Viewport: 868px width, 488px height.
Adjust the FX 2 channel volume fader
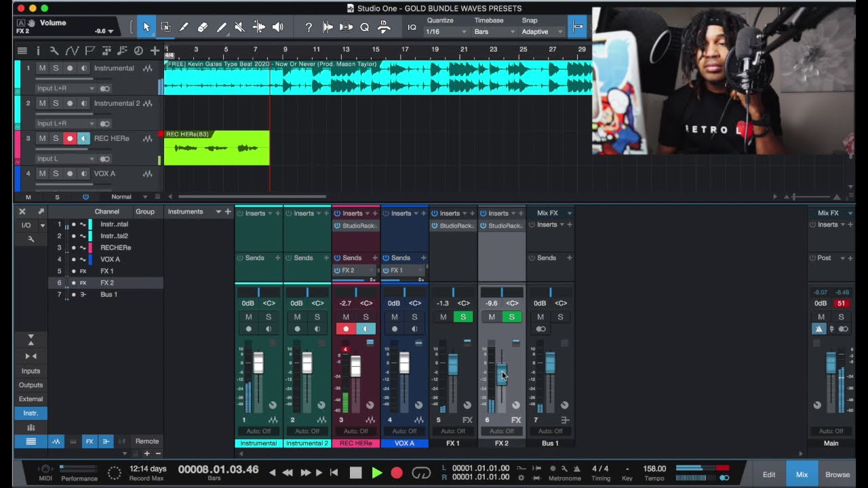pyautogui.click(x=502, y=374)
